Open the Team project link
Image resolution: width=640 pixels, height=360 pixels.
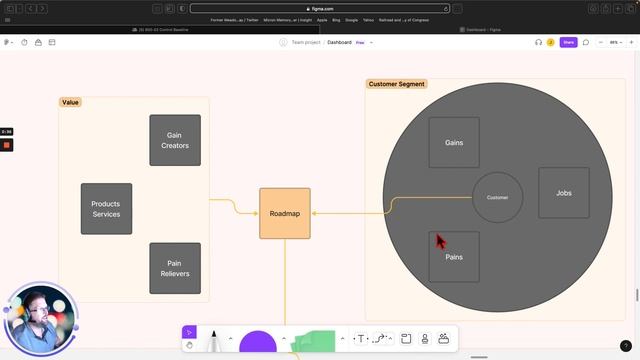point(306,42)
